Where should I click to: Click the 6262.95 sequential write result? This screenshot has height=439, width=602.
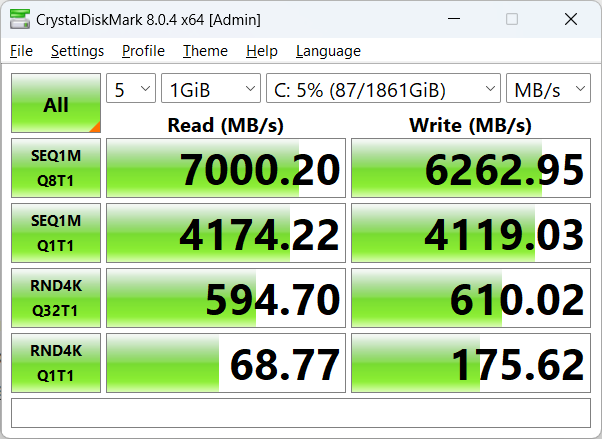(471, 169)
